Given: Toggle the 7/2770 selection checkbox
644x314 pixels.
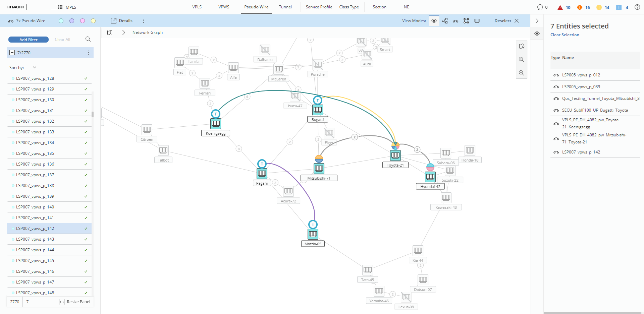Looking at the screenshot, I should pyautogui.click(x=12, y=53).
